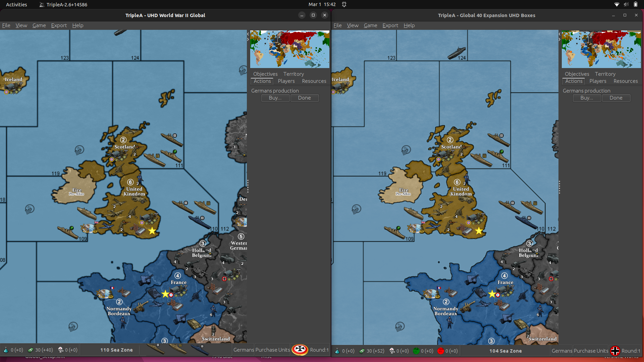Click Buy... button in Global 40 Expansion window
Image resolution: width=644 pixels, height=362 pixels.
[587, 98]
